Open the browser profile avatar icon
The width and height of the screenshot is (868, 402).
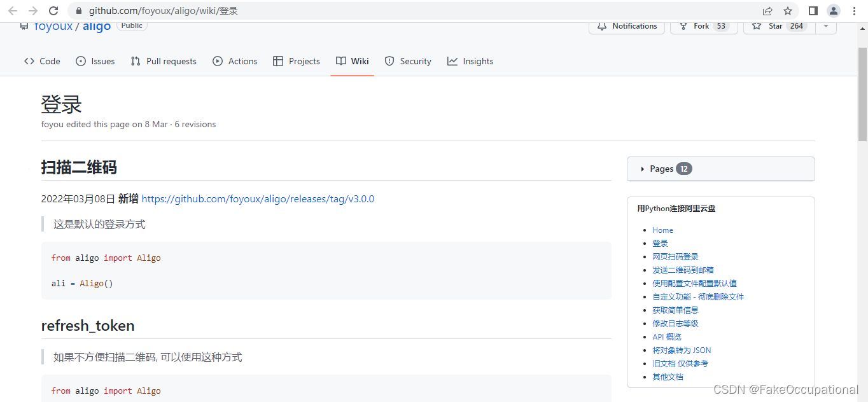(834, 11)
